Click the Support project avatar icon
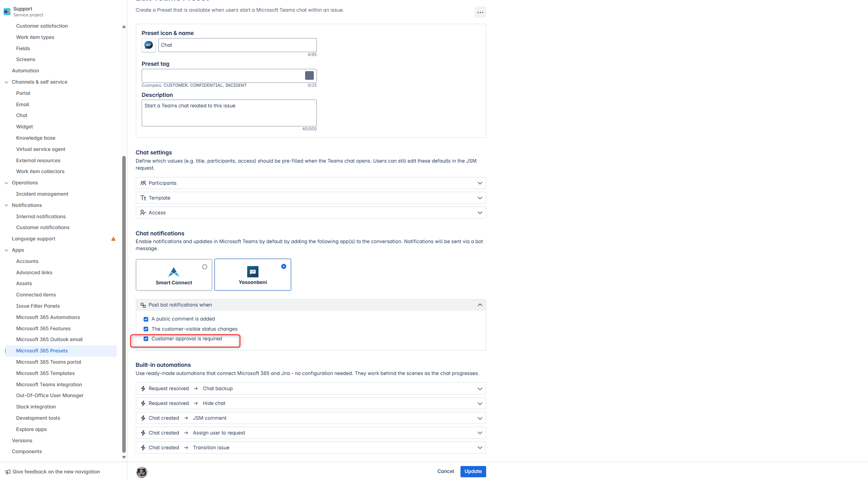868x480 pixels. point(7,12)
